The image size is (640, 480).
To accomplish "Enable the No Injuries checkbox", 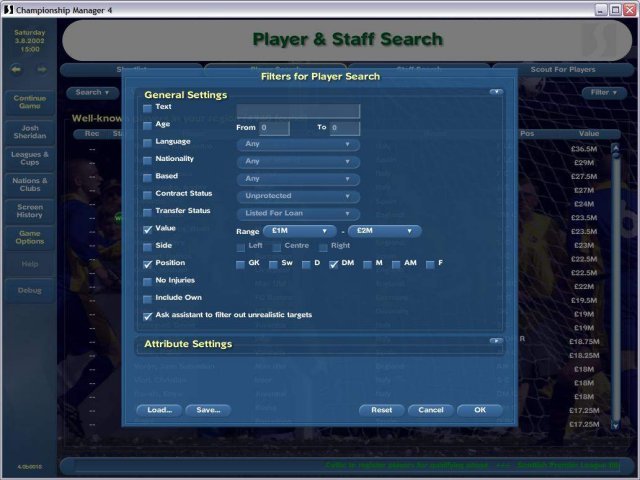I will click(148, 281).
